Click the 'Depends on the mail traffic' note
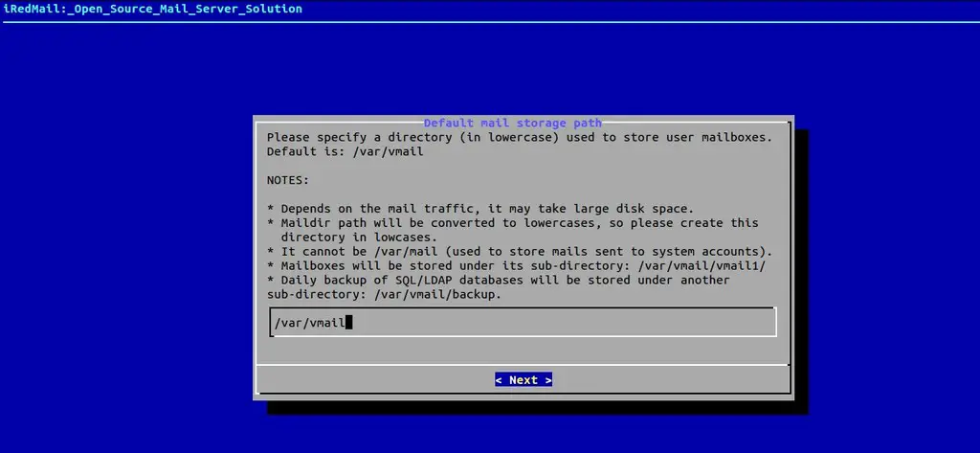The image size is (980, 453). coord(480,209)
